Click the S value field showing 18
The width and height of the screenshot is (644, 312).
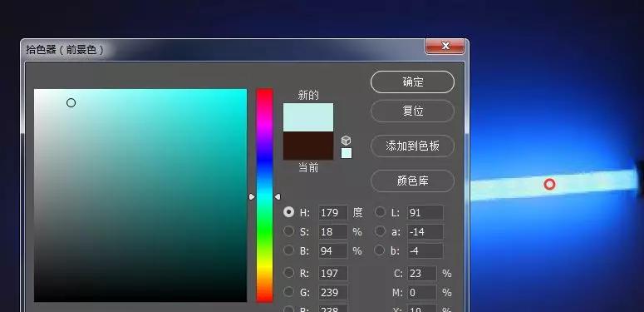pos(333,232)
